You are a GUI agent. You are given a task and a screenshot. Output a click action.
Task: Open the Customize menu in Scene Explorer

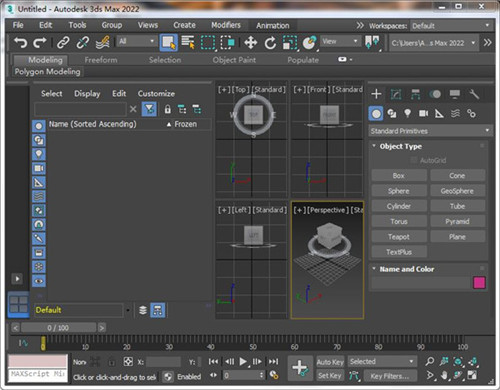tap(156, 94)
